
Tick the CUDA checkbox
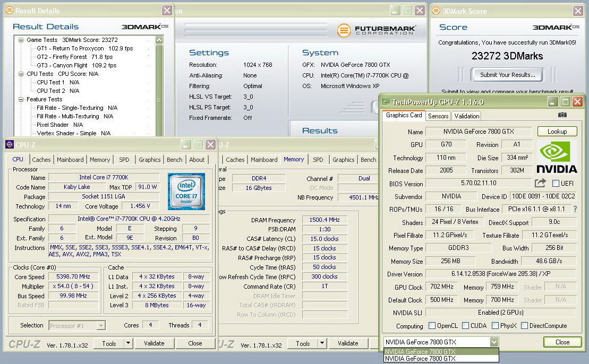pyautogui.click(x=465, y=325)
